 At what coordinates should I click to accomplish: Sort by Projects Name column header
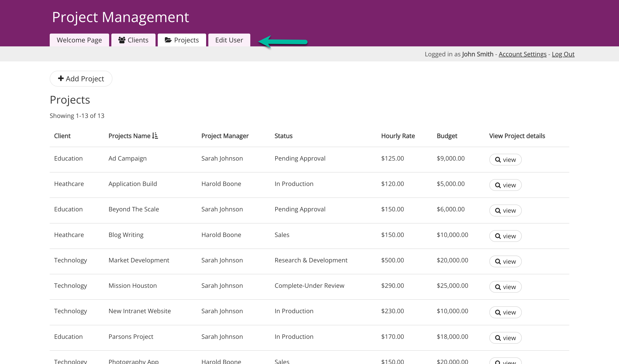[x=129, y=136]
